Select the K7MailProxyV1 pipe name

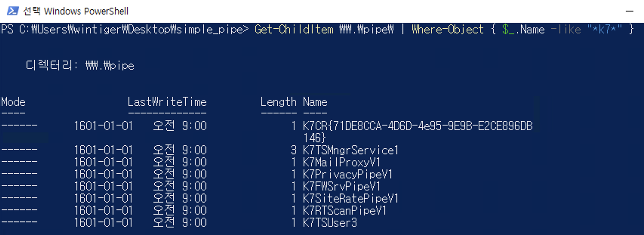(341, 162)
